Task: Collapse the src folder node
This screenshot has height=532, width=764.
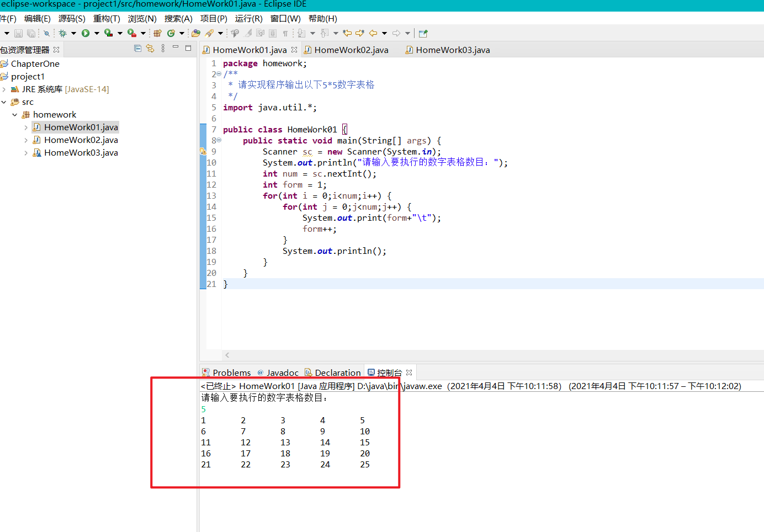Action: 4,102
